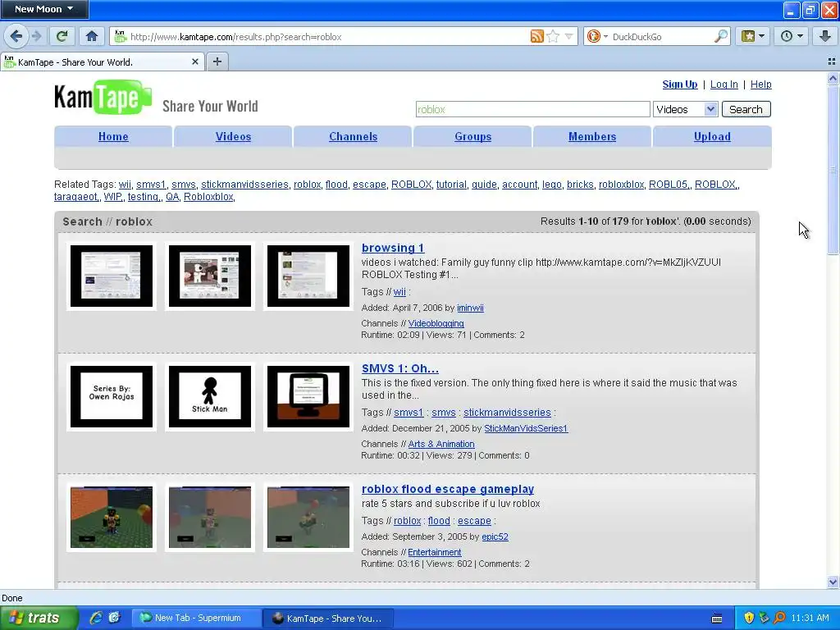Open the Arts & Animation channel link
This screenshot has height=630, width=840.
(441, 444)
